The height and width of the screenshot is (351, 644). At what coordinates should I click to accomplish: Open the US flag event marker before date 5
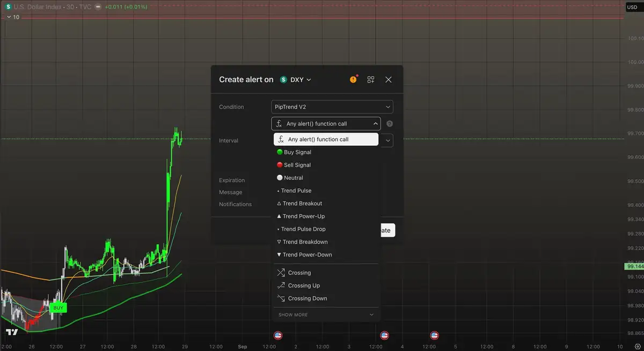click(435, 335)
